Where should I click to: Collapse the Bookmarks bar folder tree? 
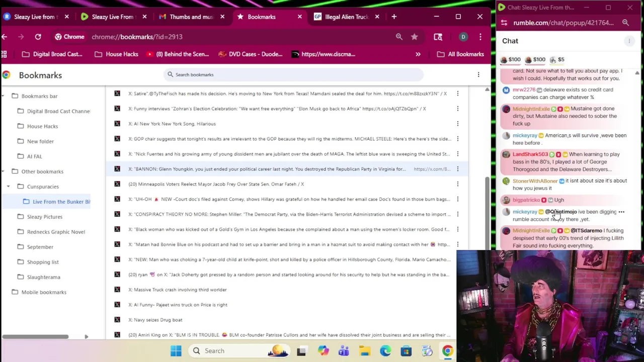point(3,96)
